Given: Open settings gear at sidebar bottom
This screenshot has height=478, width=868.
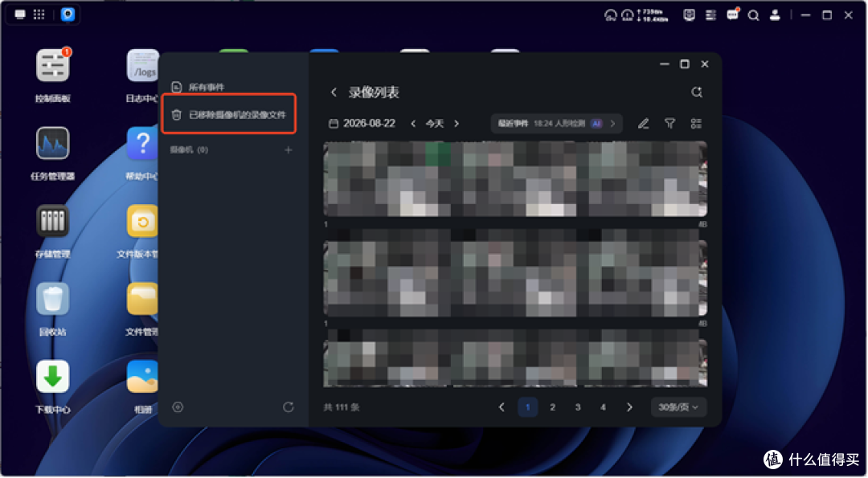Looking at the screenshot, I should pos(178,408).
